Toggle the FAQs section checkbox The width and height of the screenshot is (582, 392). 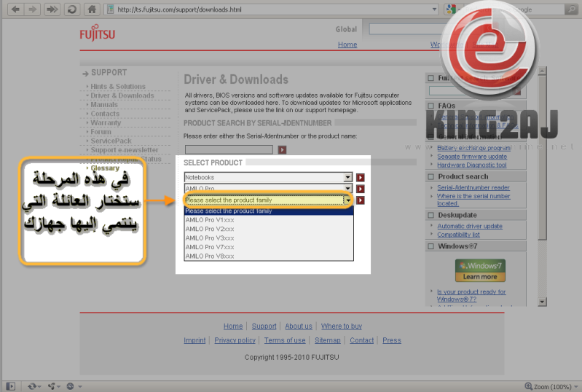pos(430,106)
